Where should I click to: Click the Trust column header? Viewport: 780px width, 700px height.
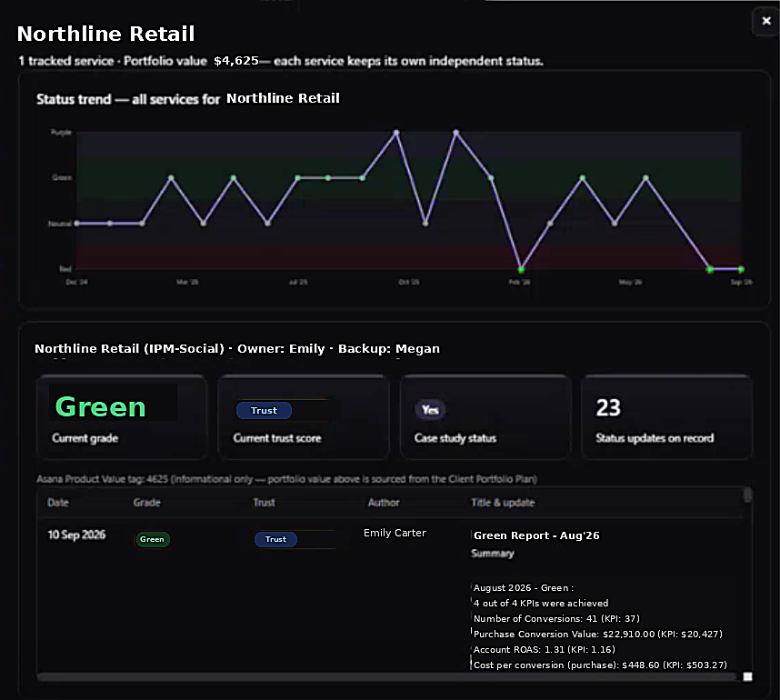(264, 503)
